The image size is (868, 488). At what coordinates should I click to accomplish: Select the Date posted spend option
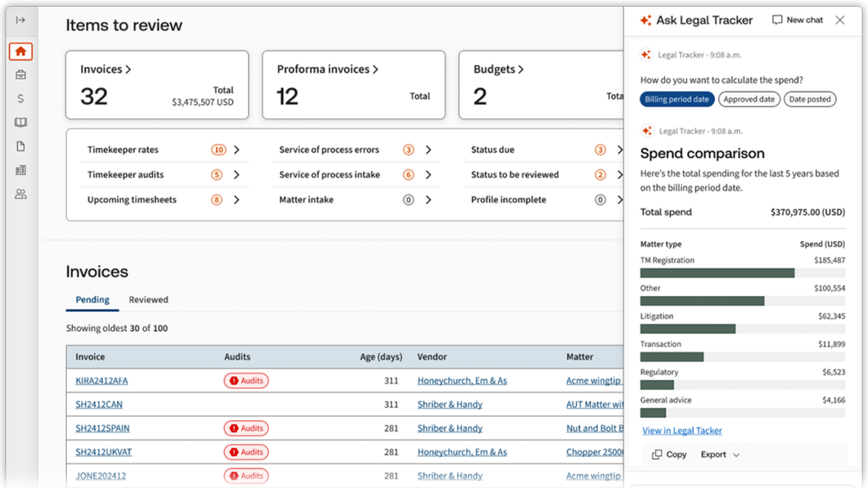pyautogui.click(x=810, y=99)
